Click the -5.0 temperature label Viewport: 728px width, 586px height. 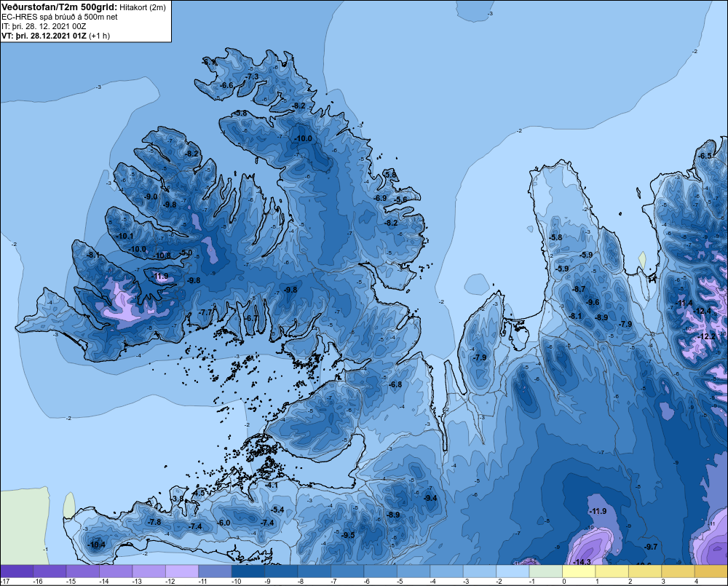(186, 253)
